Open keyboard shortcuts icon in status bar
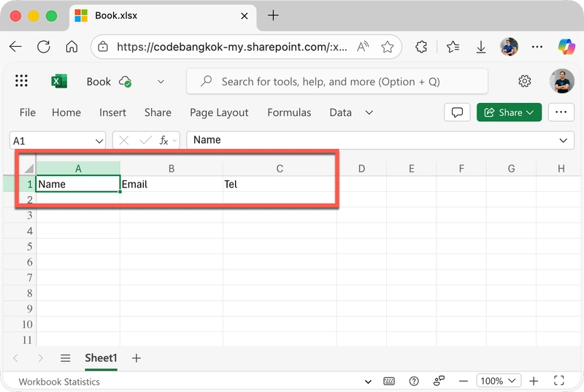 [389, 381]
